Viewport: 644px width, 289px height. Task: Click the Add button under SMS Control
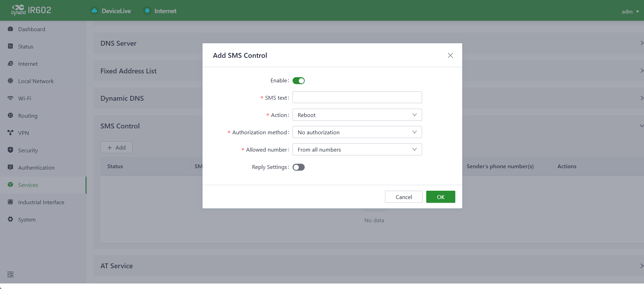pyautogui.click(x=116, y=147)
